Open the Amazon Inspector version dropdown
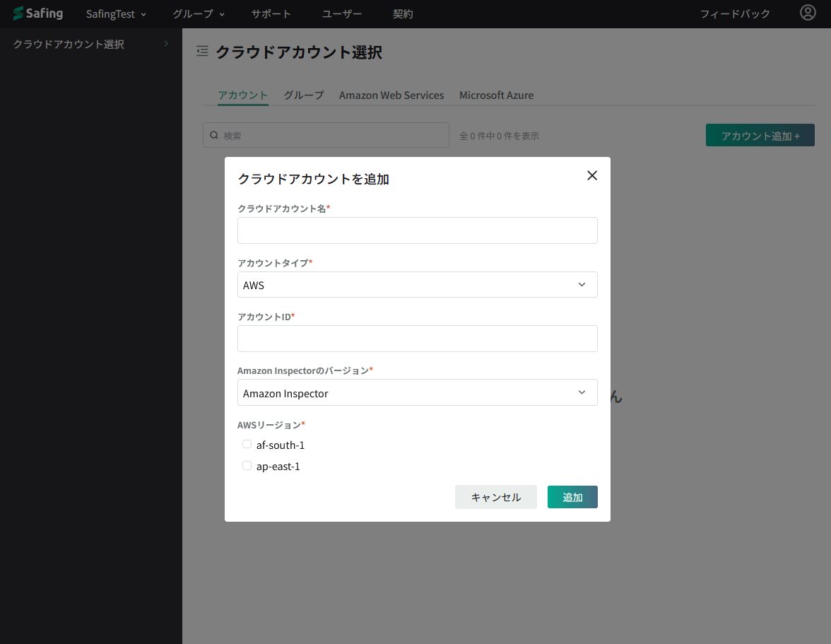Viewport: 831px width, 644px height. (x=417, y=393)
